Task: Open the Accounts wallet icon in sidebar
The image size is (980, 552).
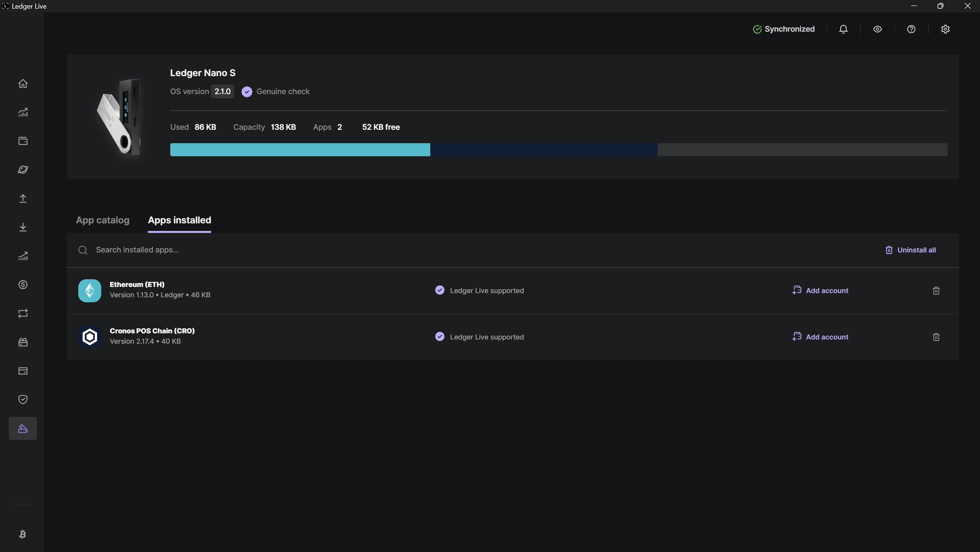Action: point(23,141)
